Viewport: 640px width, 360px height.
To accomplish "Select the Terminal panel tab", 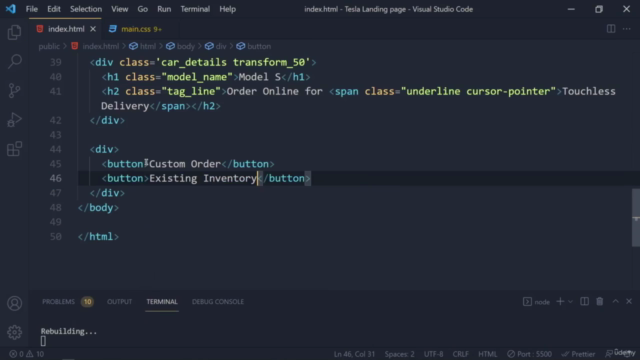I will coord(162,302).
